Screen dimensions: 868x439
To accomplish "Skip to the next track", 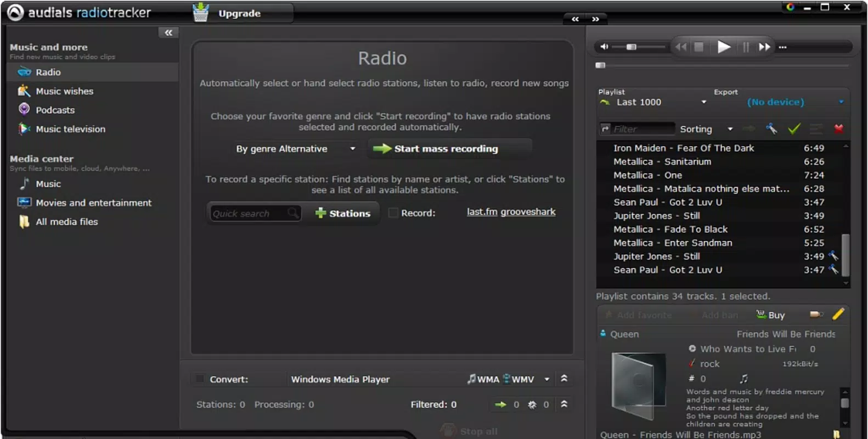I will tap(764, 47).
